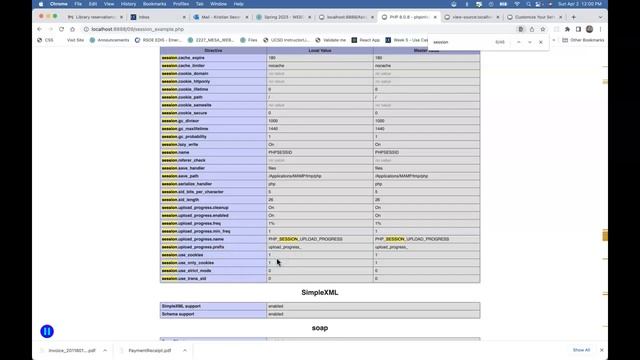This screenshot has height=360, width=640.
Task: Switch to the view-source localhost tab
Action: [x=471, y=17]
